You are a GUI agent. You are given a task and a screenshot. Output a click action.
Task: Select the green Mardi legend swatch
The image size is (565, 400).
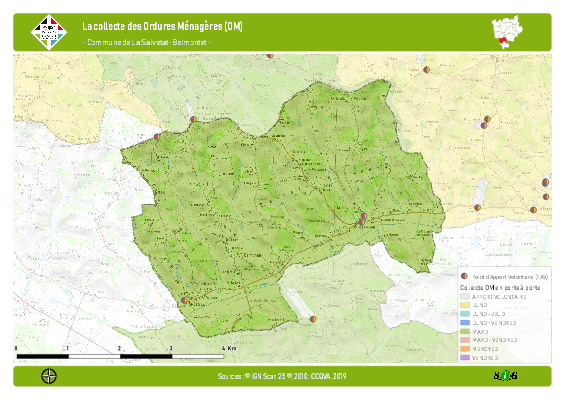tap(465, 332)
